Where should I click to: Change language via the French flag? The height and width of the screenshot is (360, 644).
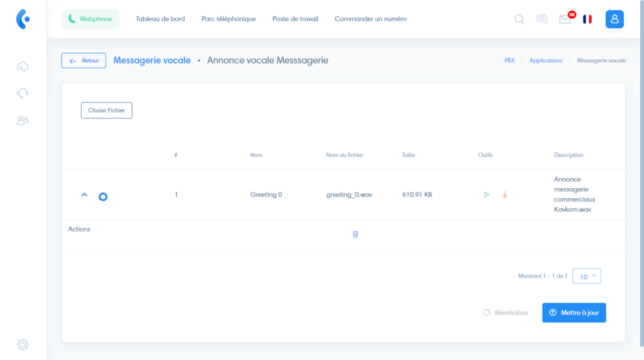coord(587,19)
